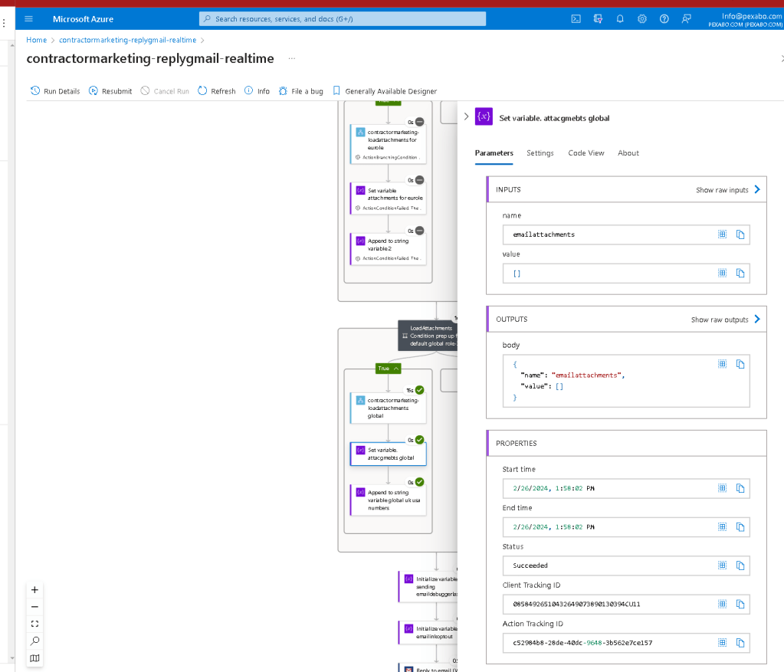Image resolution: width=784 pixels, height=672 pixels.
Task: Copy the Action Tracking ID
Action: [x=740, y=643]
